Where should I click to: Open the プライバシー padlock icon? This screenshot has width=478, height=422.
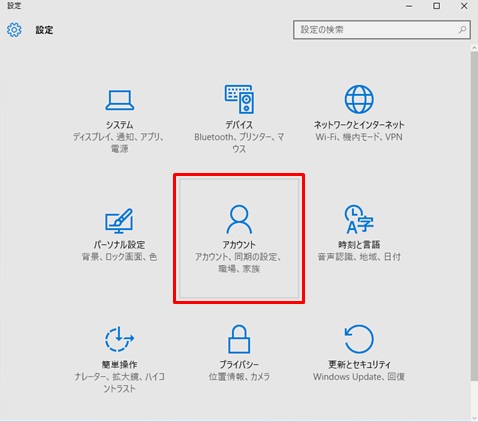(239, 339)
